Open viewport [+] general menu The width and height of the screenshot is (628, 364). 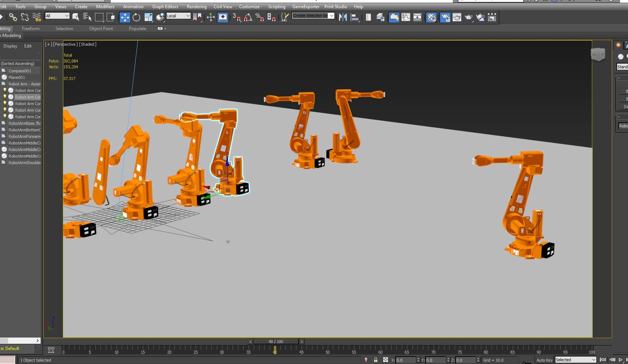pyautogui.click(x=49, y=44)
